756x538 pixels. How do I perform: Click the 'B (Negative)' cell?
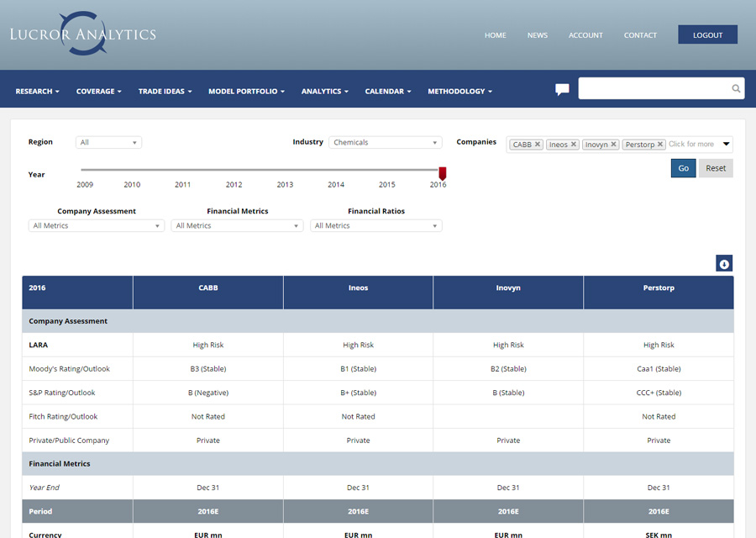coord(208,393)
